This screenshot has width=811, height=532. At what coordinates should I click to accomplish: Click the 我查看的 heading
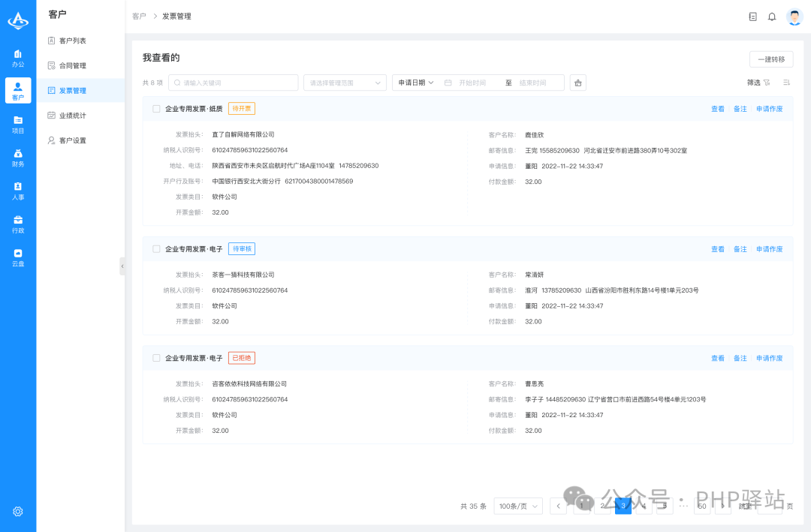(x=161, y=57)
